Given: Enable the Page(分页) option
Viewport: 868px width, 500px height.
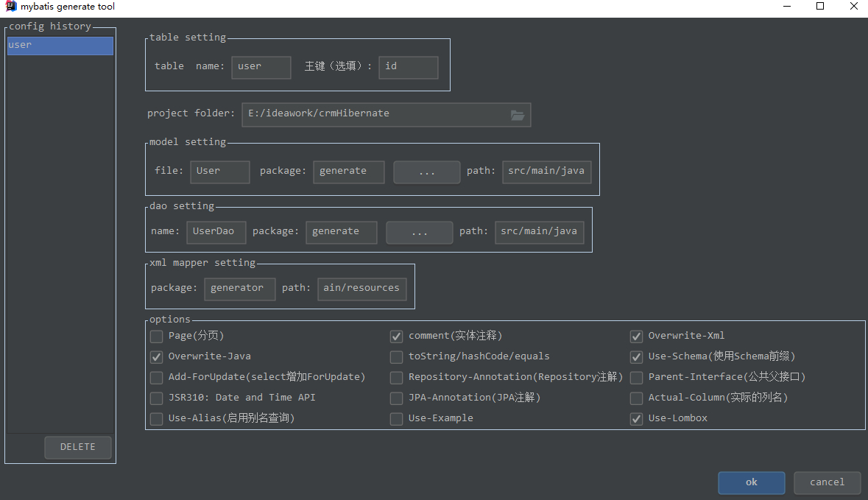Looking at the screenshot, I should (156, 336).
